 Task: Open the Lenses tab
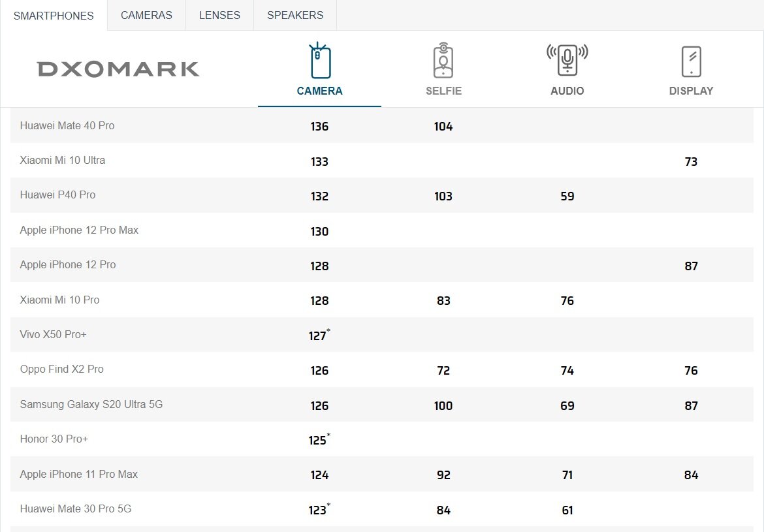[x=220, y=15]
